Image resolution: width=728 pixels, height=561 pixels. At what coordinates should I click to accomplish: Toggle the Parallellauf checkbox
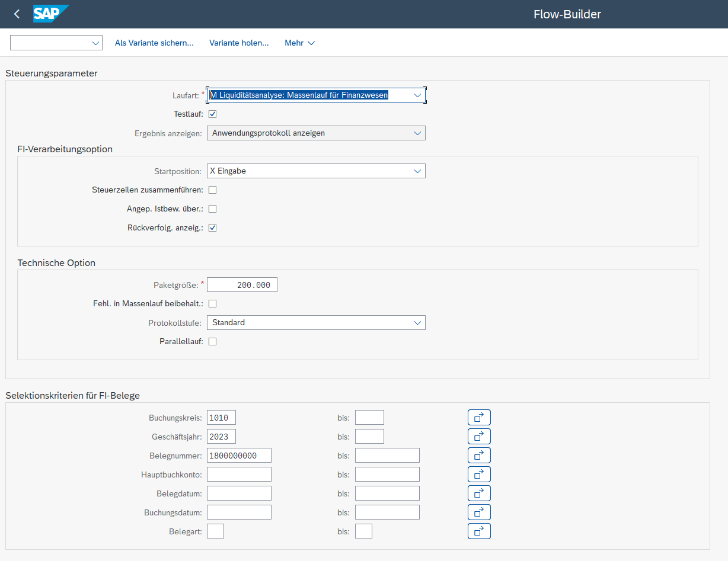[213, 342]
